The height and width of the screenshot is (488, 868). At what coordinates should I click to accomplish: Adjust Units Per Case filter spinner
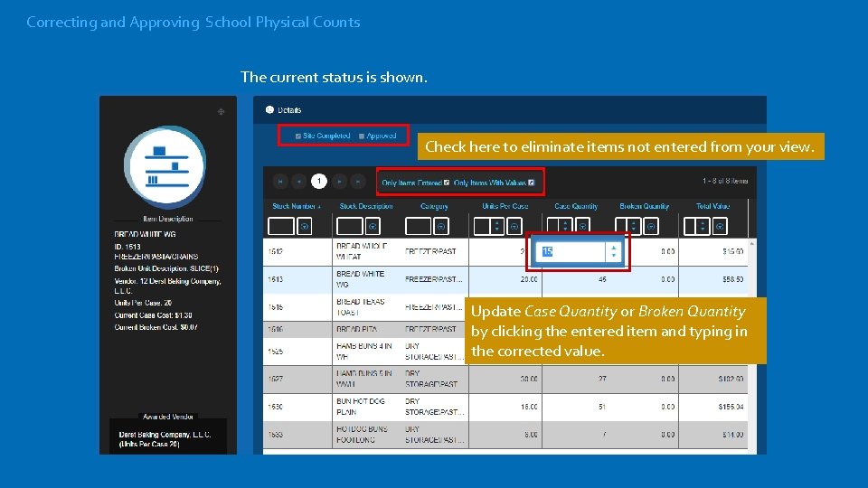click(x=497, y=226)
